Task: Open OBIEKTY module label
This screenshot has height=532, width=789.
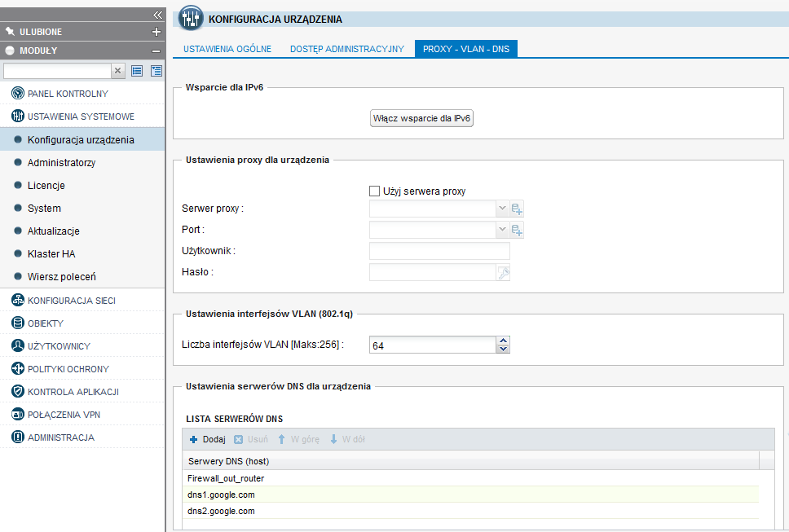Action: [x=46, y=323]
